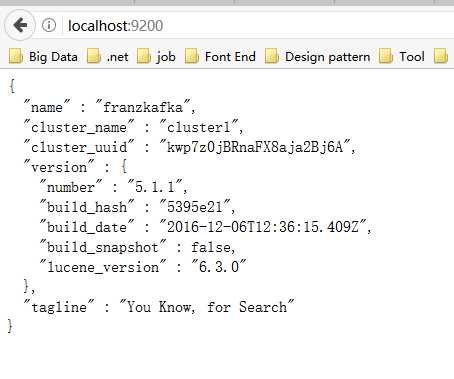Open the .net bookmarks folder
454x379 pixels.
pos(108,57)
